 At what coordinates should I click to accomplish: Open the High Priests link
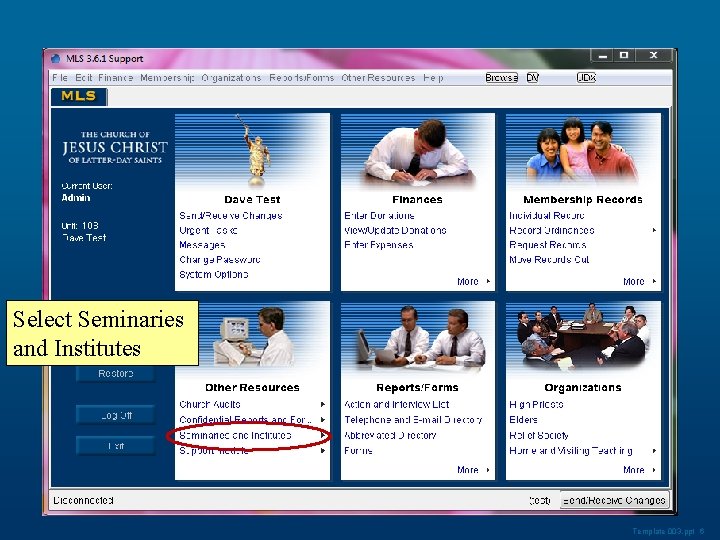(536, 404)
